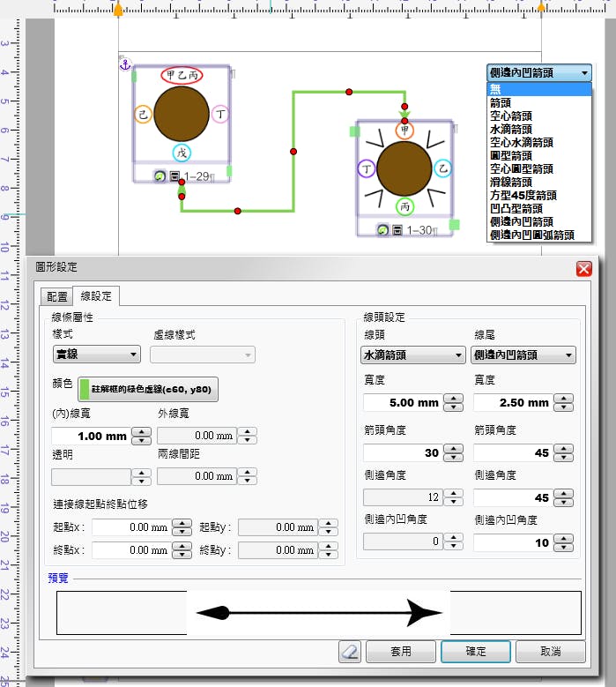Select the cyan 戊 circle in left figure

182,153
